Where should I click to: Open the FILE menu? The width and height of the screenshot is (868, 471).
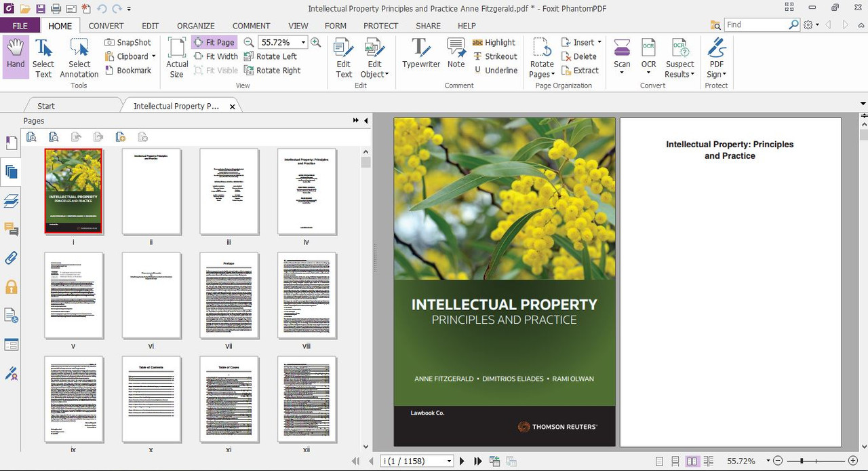point(20,26)
